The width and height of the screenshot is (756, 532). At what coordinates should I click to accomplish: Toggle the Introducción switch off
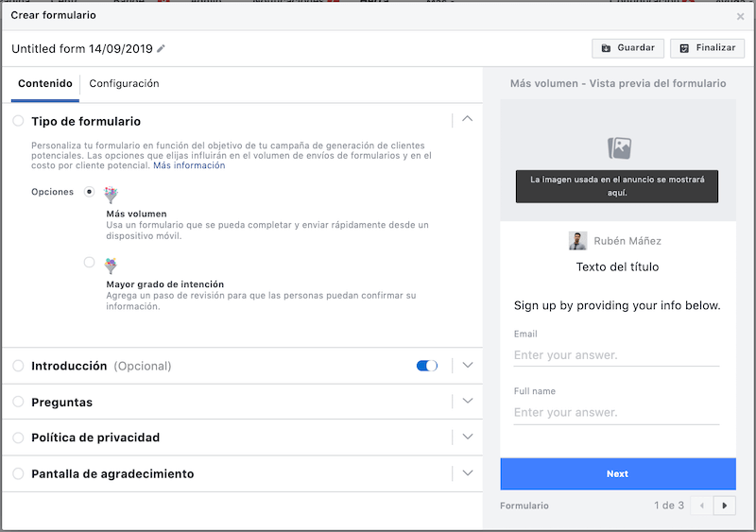click(x=427, y=366)
